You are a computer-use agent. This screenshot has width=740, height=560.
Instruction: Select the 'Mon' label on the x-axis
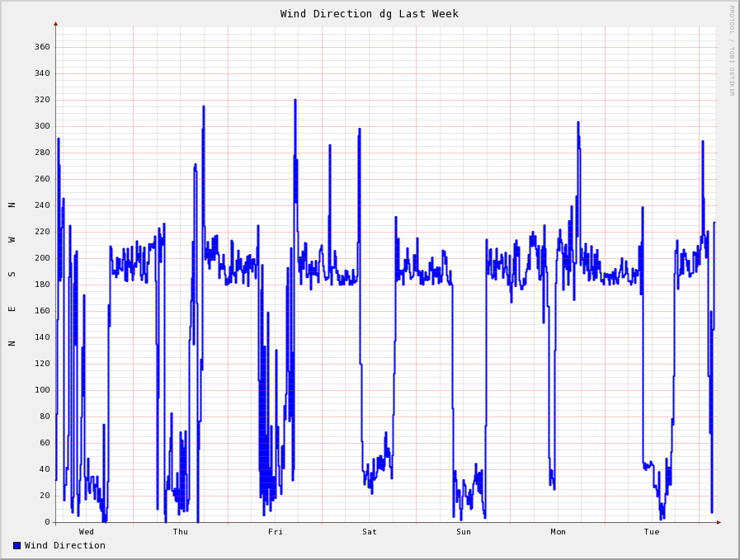tap(559, 532)
